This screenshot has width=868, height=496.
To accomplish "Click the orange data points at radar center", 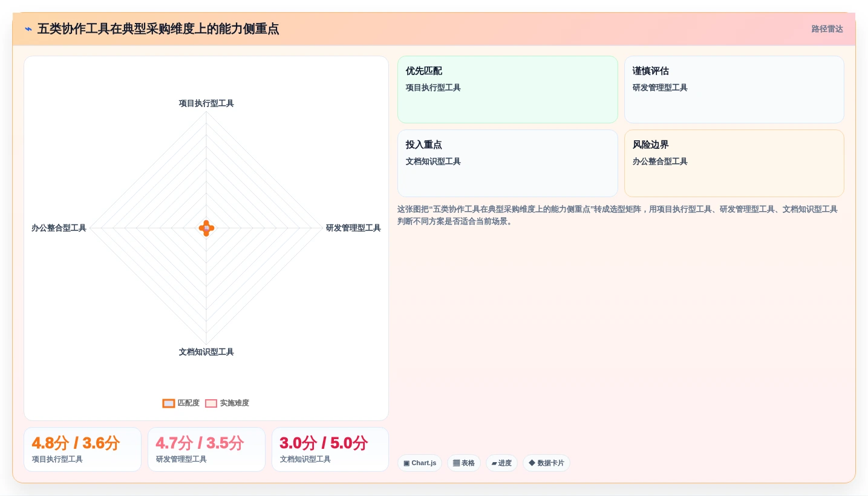I will point(206,228).
